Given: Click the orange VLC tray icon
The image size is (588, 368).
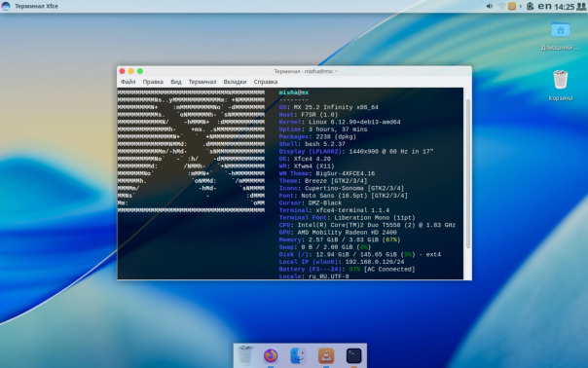Looking at the screenshot, I should 511,6.
